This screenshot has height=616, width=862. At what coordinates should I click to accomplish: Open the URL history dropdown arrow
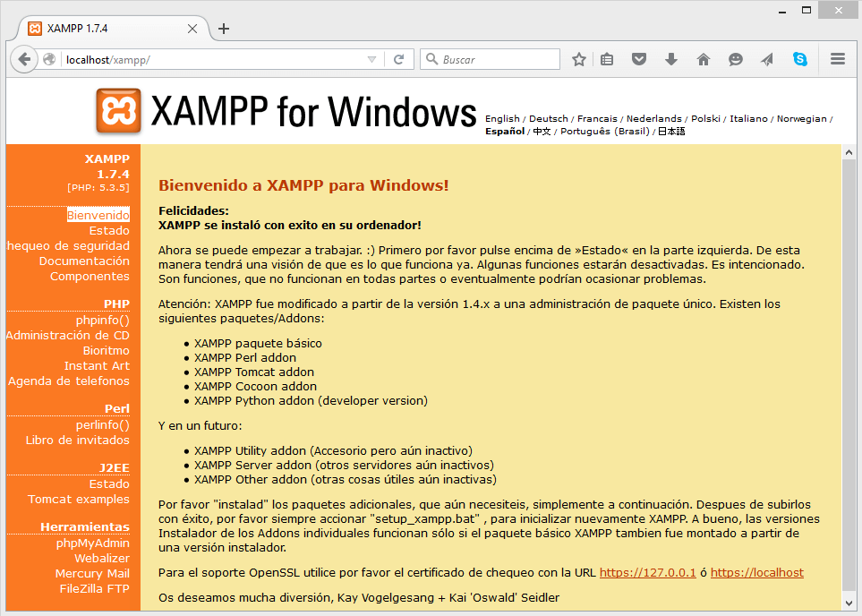coord(371,59)
